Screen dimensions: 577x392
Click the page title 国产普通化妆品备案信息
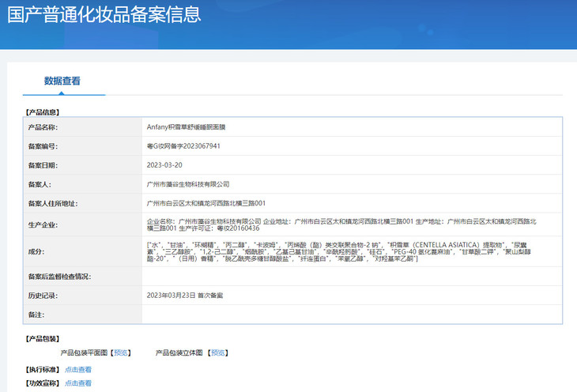tap(104, 14)
